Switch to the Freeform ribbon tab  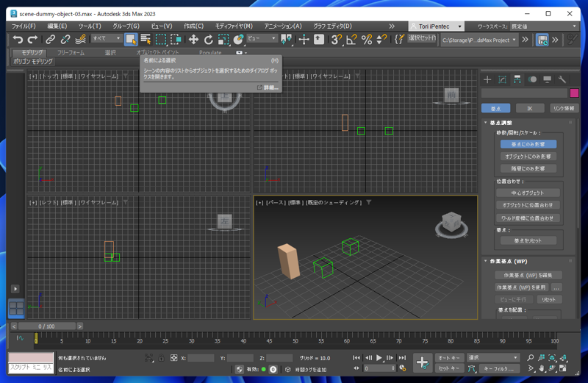(71, 53)
